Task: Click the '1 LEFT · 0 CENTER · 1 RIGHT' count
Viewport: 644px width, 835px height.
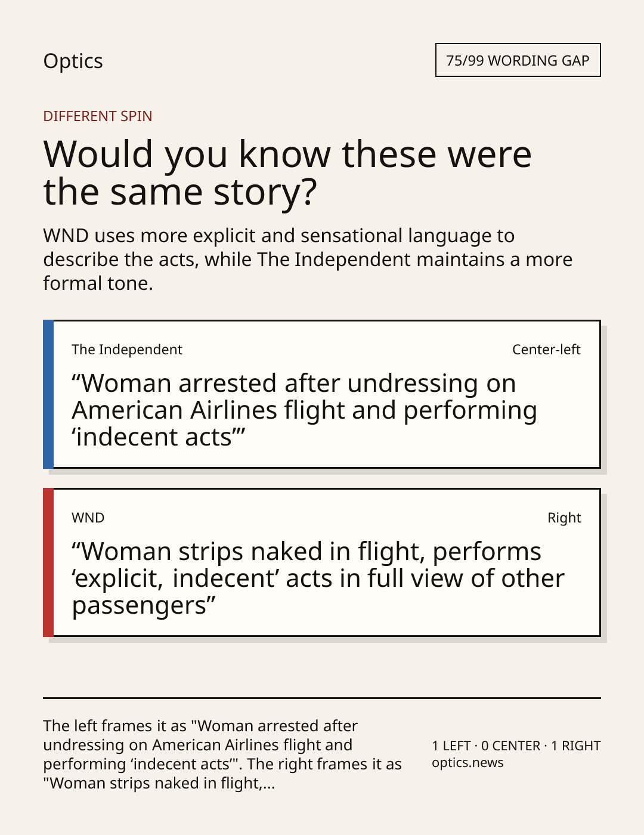Action: tap(516, 746)
